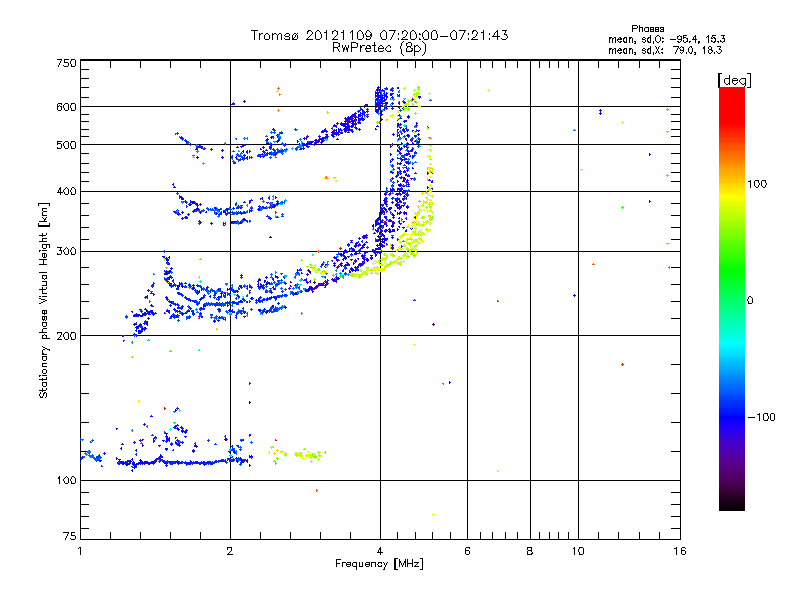Click the '6' frequency tick label

(x=467, y=551)
